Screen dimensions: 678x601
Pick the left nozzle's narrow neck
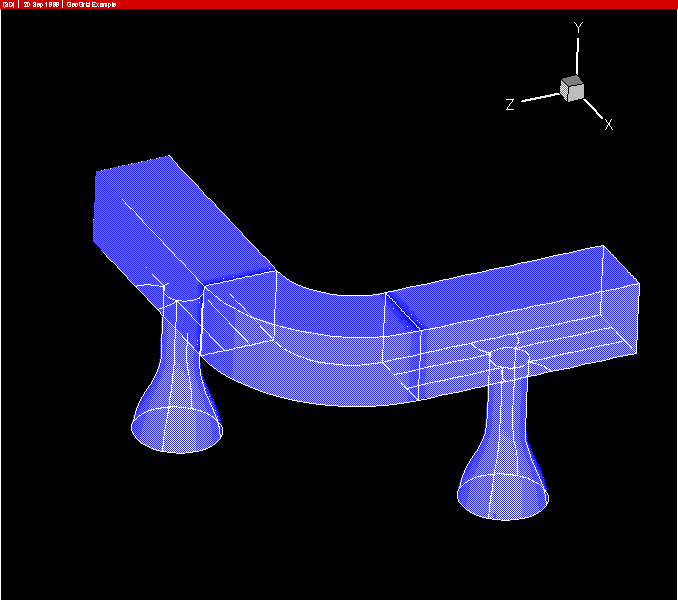tap(182, 340)
